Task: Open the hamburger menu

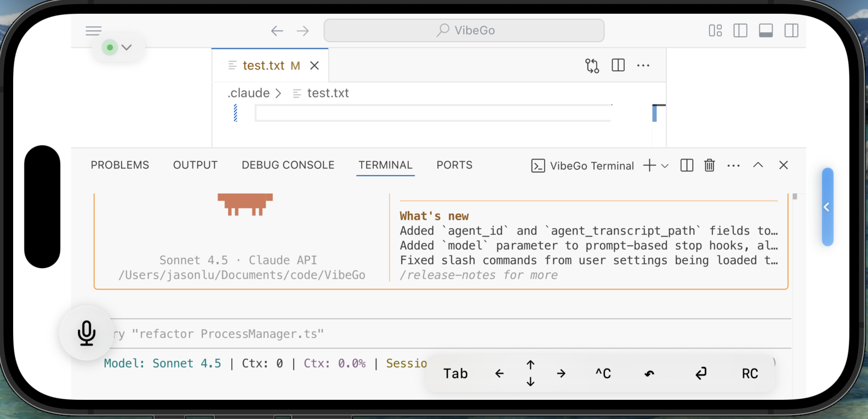Action: click(94, 31)
